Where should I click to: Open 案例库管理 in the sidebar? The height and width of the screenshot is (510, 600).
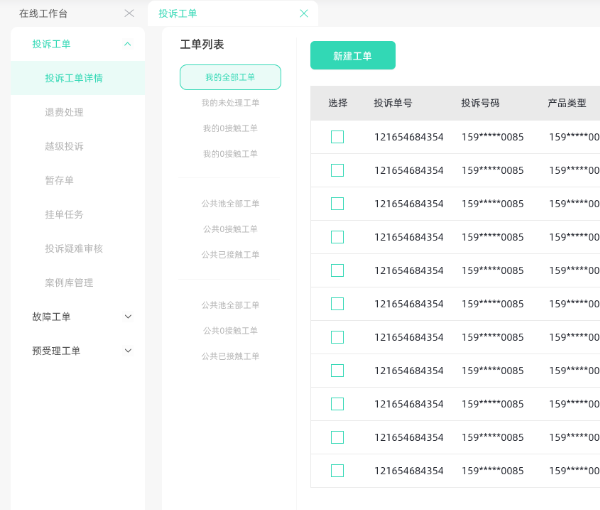69,283
